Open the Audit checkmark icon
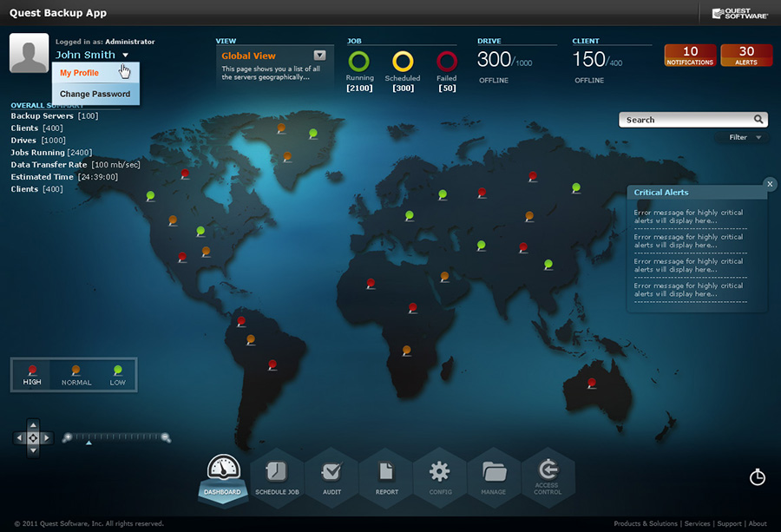This screenshot has height=532, width=781. 331,471
